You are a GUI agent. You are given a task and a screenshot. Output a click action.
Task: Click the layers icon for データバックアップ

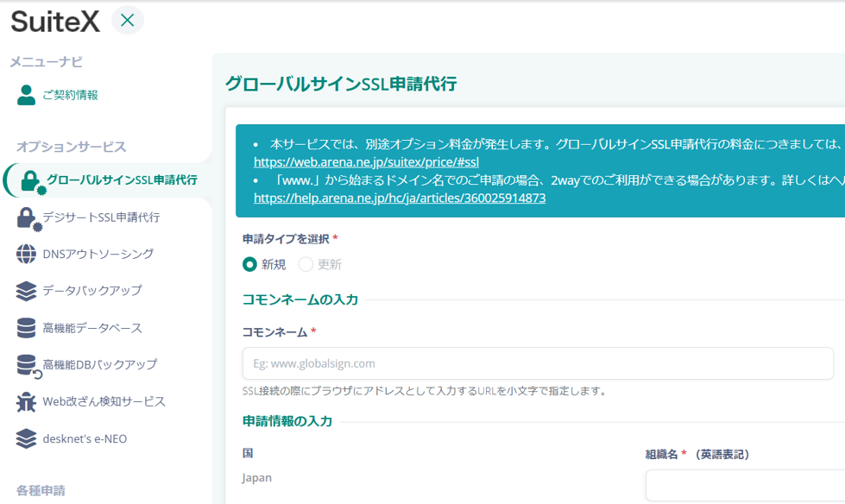(x=26, y=291)
